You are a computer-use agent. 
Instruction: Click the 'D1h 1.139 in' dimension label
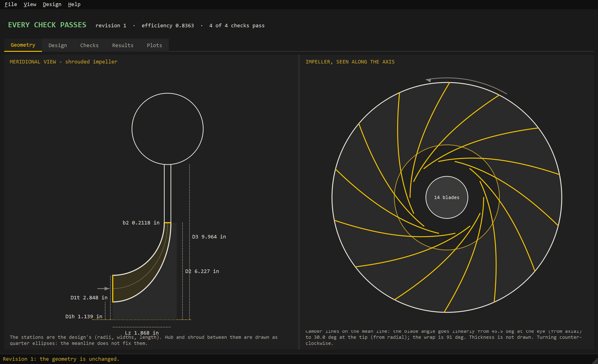tap(84, 317)
